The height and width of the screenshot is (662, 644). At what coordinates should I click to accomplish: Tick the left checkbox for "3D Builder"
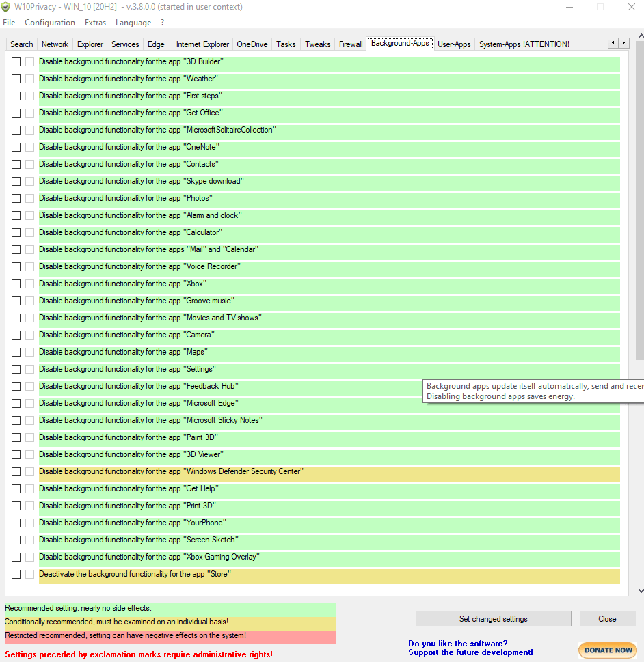pyautogui.click(x=16, y=61)
